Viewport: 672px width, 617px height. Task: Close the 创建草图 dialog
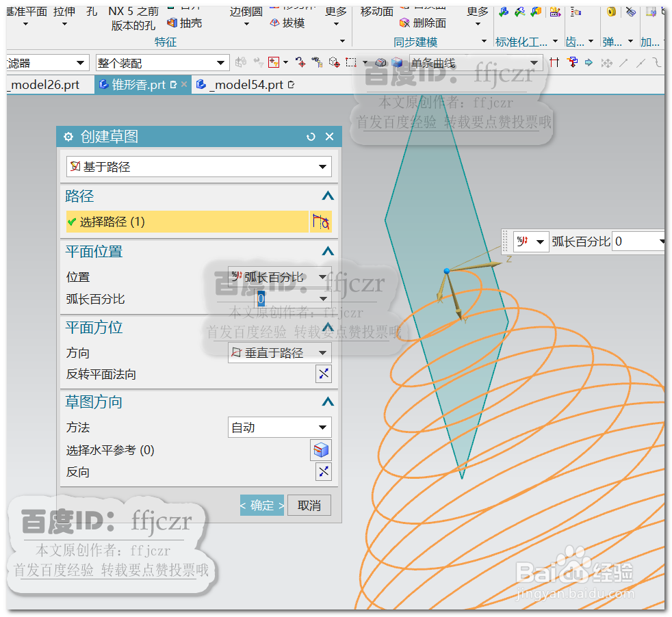pyautogui.click(x=329, y=137)
